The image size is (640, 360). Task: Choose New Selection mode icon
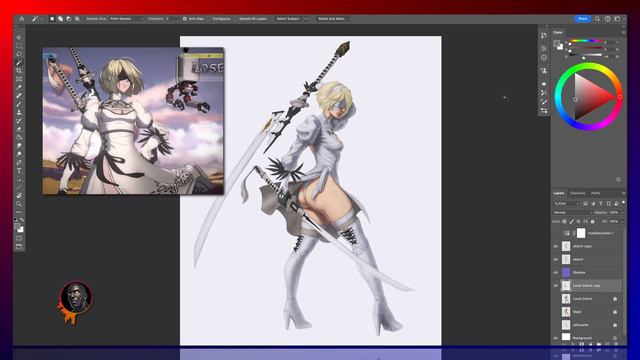pos(52,19)
